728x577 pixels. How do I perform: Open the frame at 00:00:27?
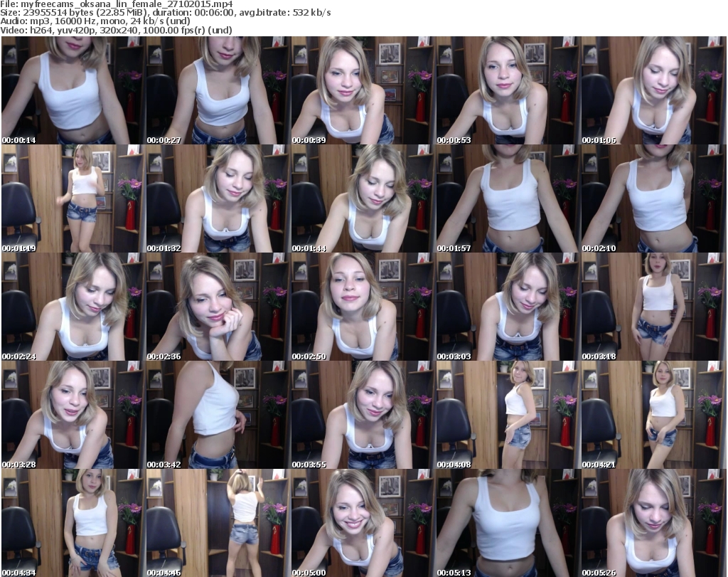point(218,90)
